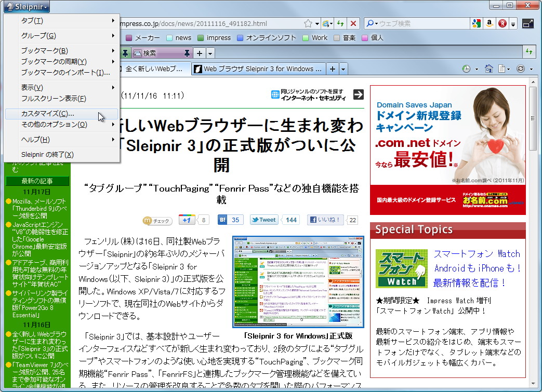The height and width of the screenshot is (392, 542).
Task: Click the Google search engine icon
Action: [477, 23]
